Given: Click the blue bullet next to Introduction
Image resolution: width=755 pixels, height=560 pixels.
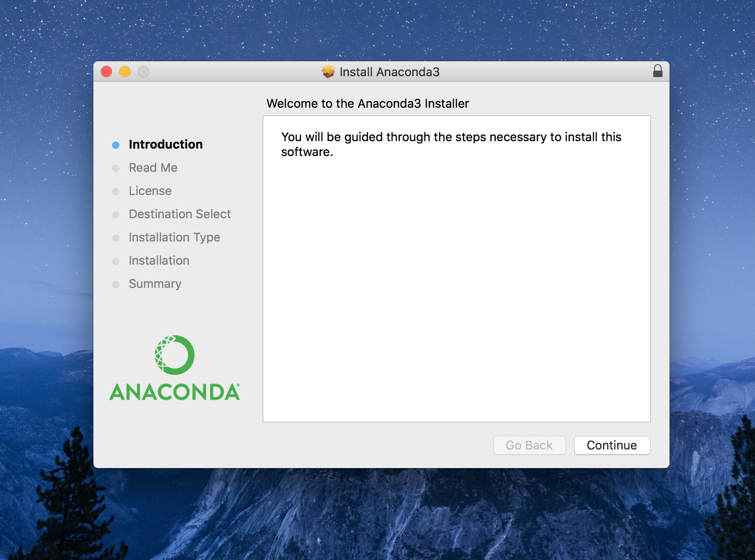Looking at the screenshot, I should [x=116, y=145].
